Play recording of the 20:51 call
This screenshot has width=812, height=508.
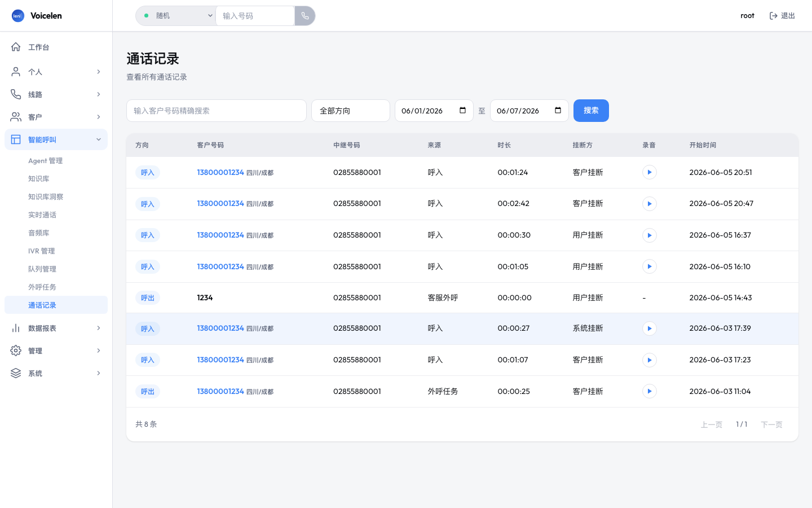click(x=650, y=172)
